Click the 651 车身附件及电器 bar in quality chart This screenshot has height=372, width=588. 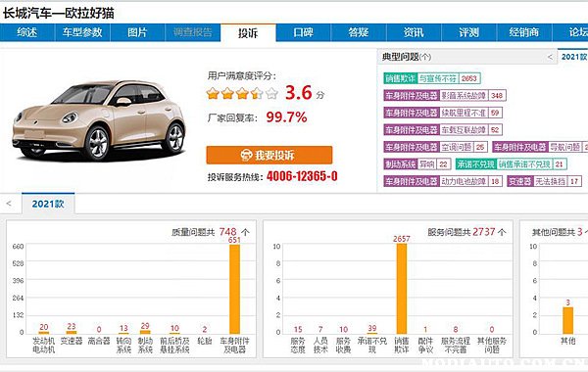(x=235, y=289)
